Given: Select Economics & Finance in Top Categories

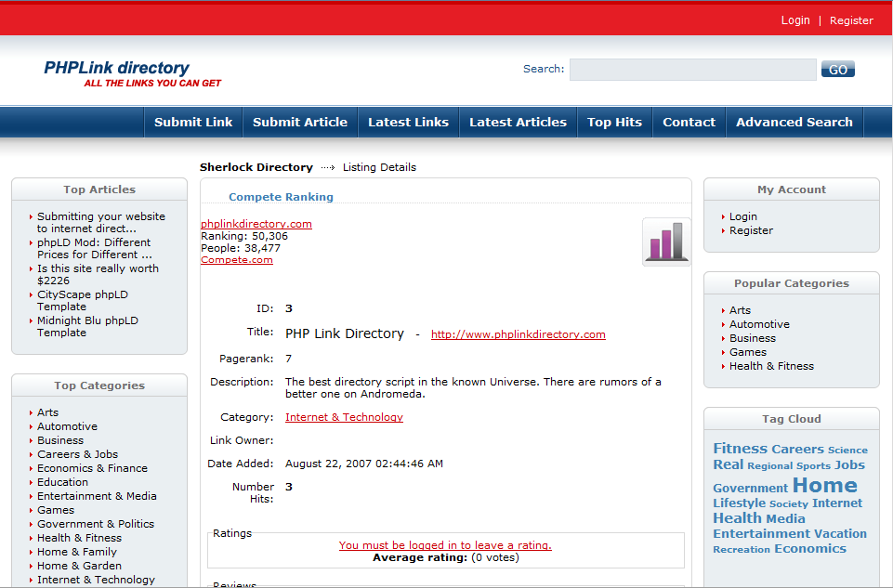Looking at the screenshot, I should pos(92,468).
